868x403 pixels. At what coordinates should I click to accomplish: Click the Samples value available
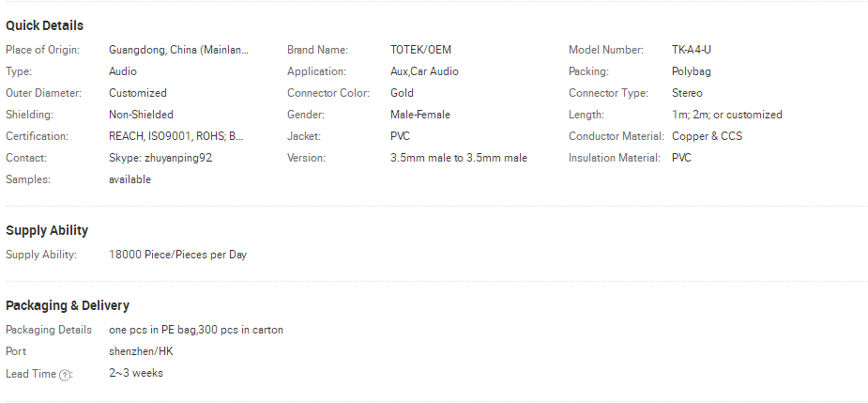tap(130, 179)
